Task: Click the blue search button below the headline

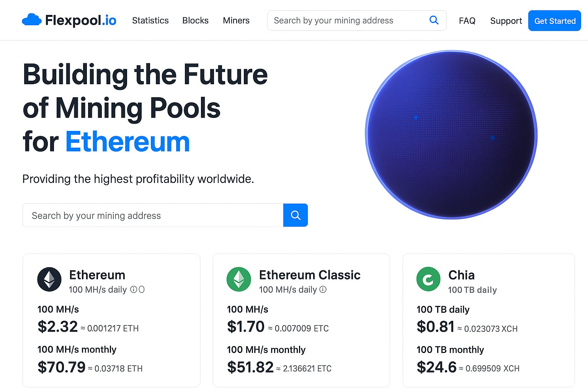Action: [x=295, y=215]
